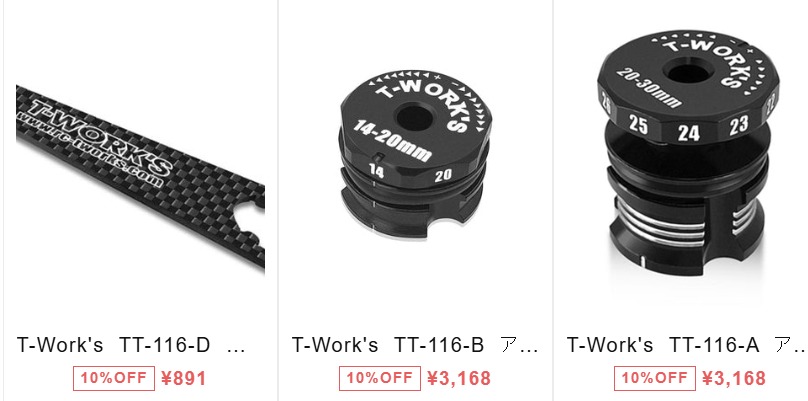Select the ¥3,168 price under TT-116-A
The height and width of the screenshot is (401, 808).
click(733, 378)
